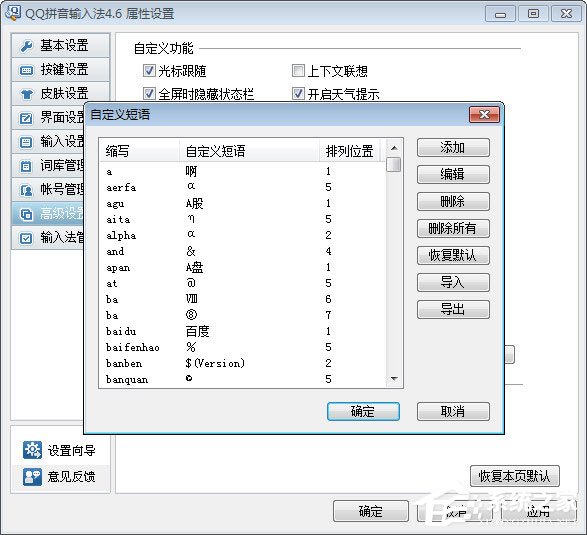Click the 导入 button

tap(453, 282)
